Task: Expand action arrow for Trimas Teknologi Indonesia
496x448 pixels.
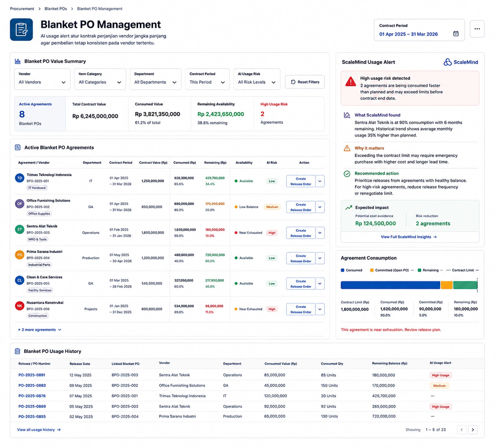Action: pos(320,181)
